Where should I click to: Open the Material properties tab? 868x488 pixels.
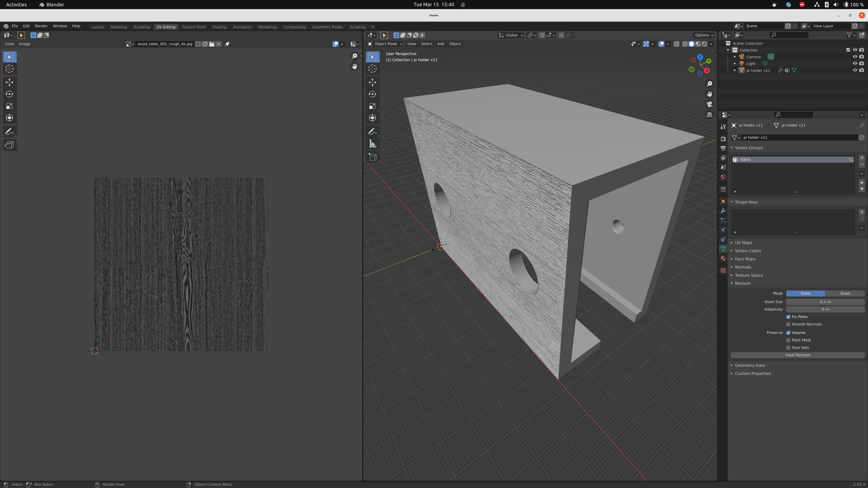[723, 258]
